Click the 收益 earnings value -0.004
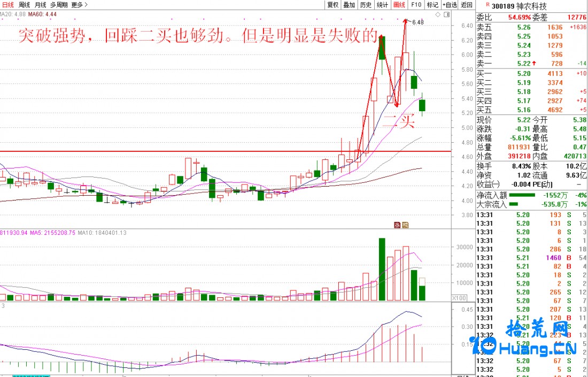The width and height of the screenshot is (588, 377). point(521,184)
